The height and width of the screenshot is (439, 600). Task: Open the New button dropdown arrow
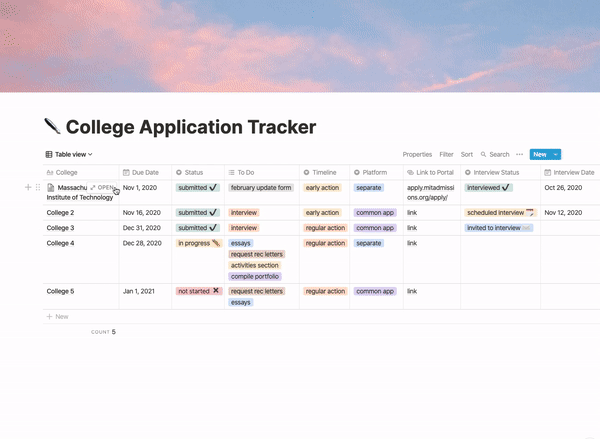(x=556, y=154)
